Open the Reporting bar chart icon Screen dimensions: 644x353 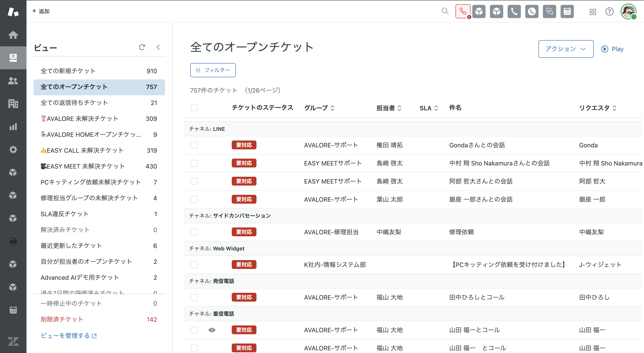[x=13, y=126]
